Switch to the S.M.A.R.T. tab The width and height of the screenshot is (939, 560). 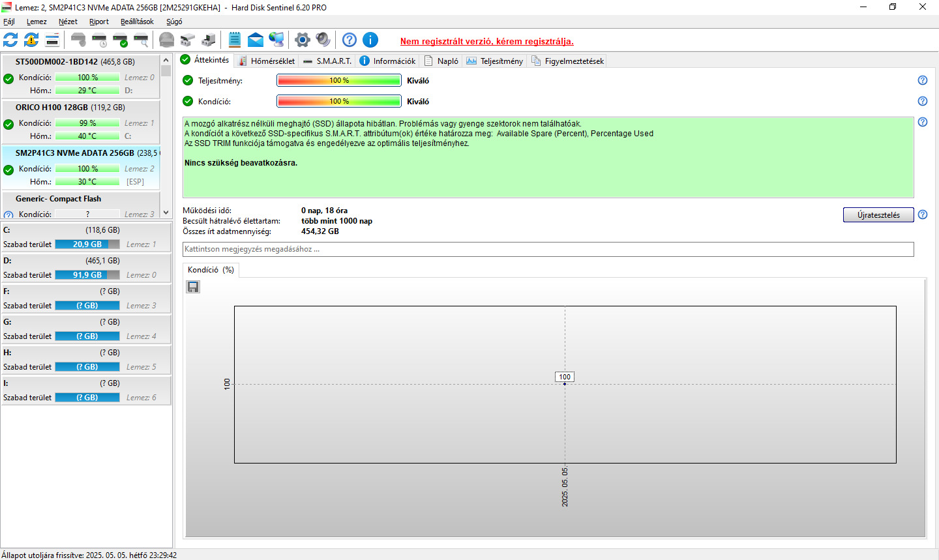point(327,61)
